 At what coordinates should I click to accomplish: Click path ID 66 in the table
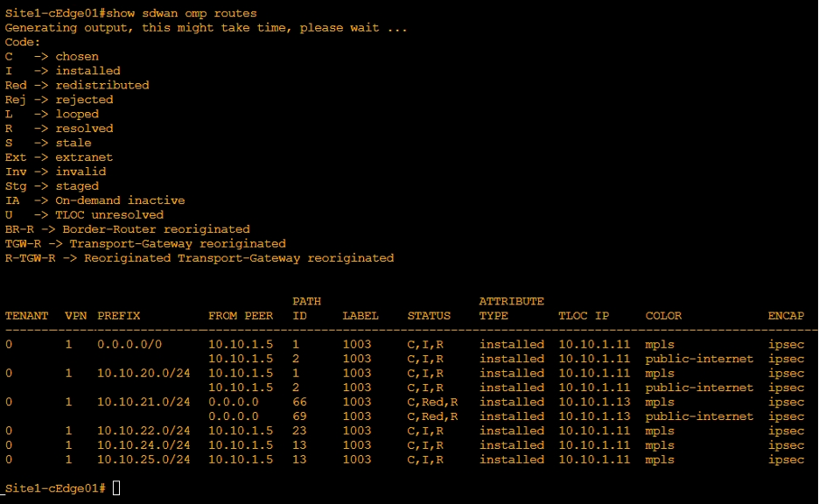299,402
